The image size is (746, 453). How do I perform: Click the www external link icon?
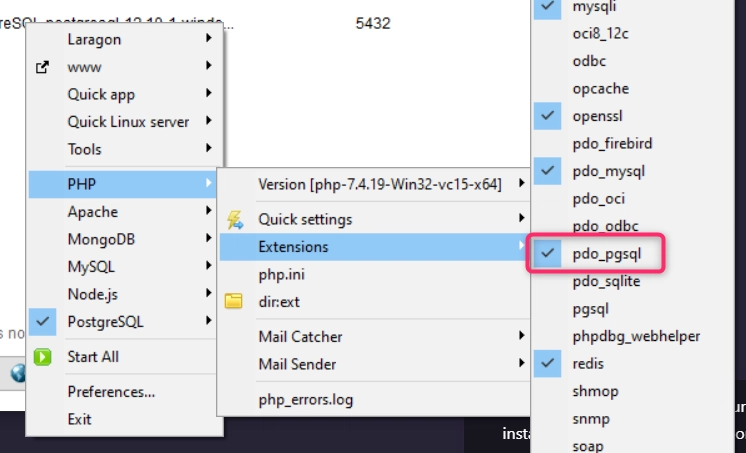[42, 67]
